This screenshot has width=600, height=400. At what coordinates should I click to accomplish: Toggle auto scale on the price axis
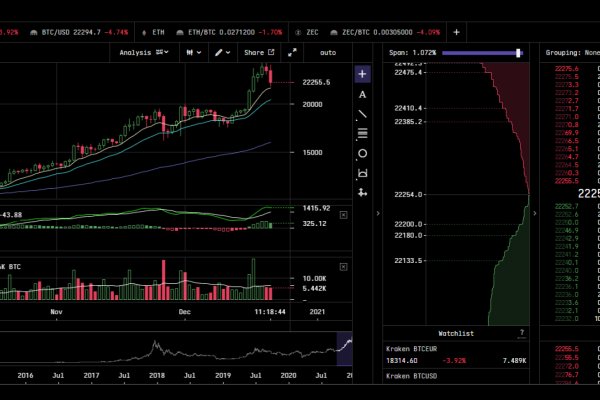327,52
